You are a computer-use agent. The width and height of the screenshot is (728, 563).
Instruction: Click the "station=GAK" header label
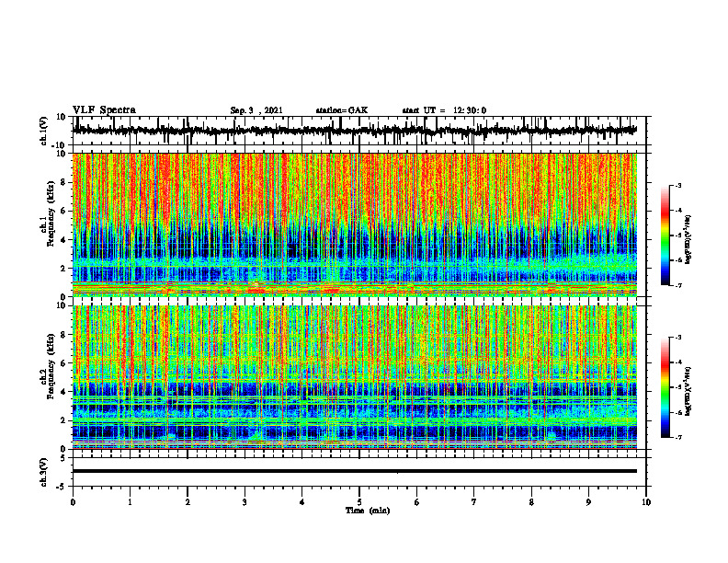(342, 110)
